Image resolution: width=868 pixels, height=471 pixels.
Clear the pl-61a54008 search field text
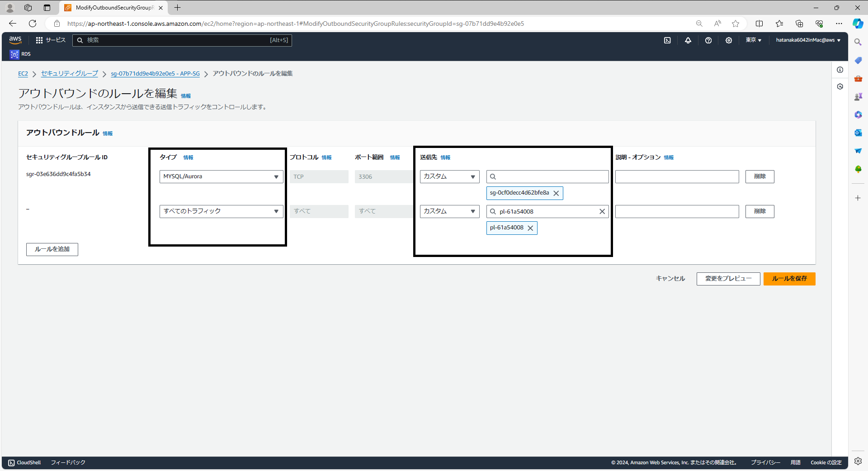(602, 211)
